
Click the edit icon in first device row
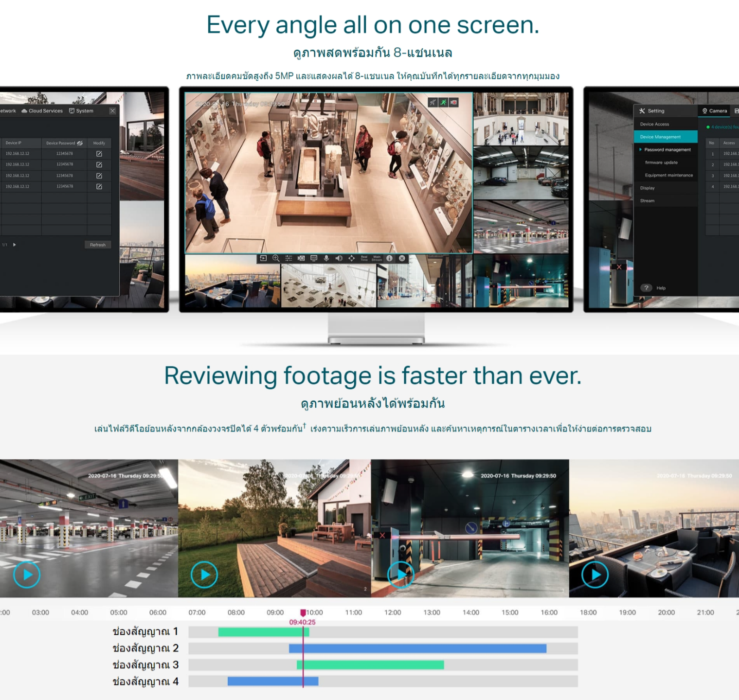pyautogui.click(x=99, y=154)
